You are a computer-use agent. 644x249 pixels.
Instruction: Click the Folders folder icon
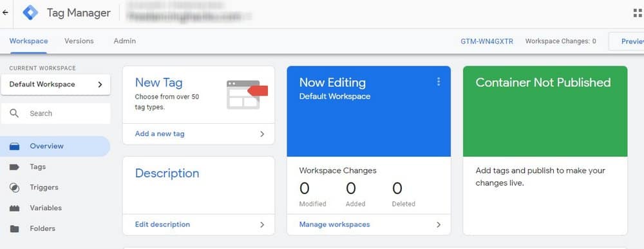[14, 229]
